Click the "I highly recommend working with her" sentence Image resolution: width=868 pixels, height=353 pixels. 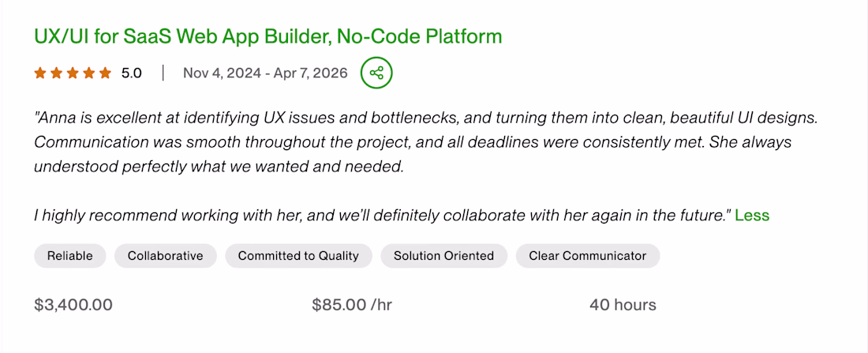(383, 215)
